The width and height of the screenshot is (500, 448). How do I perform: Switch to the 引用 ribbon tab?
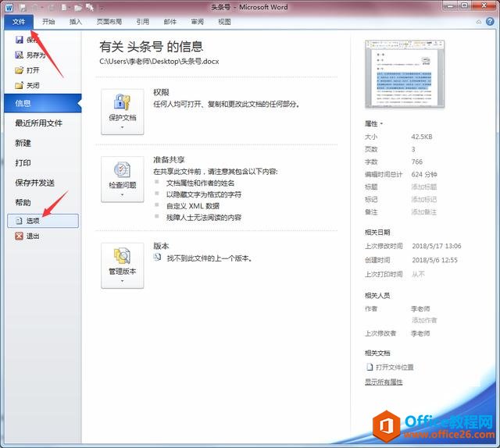[143, 22]
